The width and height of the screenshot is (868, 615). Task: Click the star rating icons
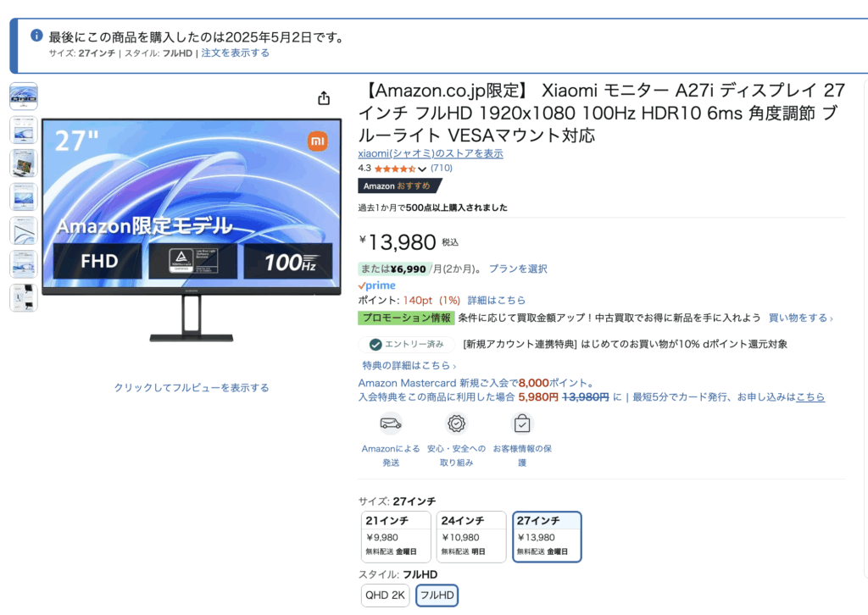click(395, 169)
